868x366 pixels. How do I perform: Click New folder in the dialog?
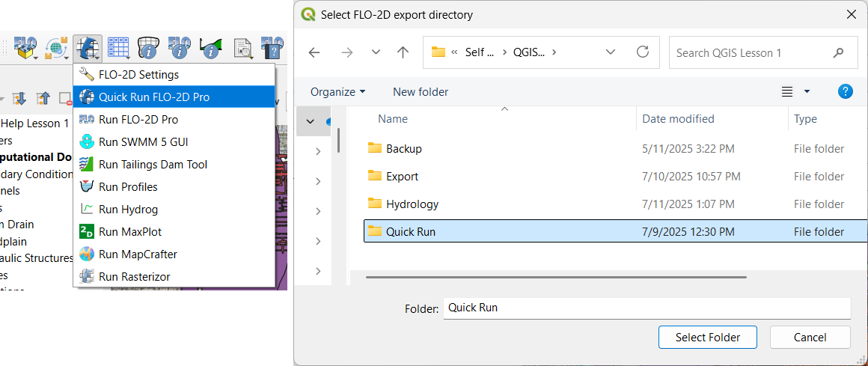pyautogui.click(x=421, y=92)
